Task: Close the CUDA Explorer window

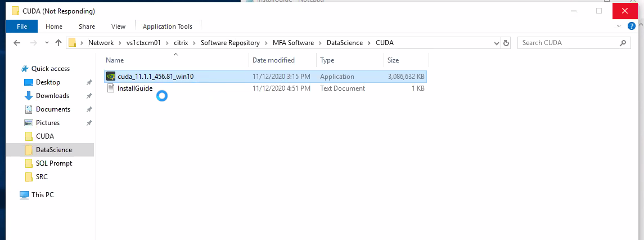Action: click(625, 11)
